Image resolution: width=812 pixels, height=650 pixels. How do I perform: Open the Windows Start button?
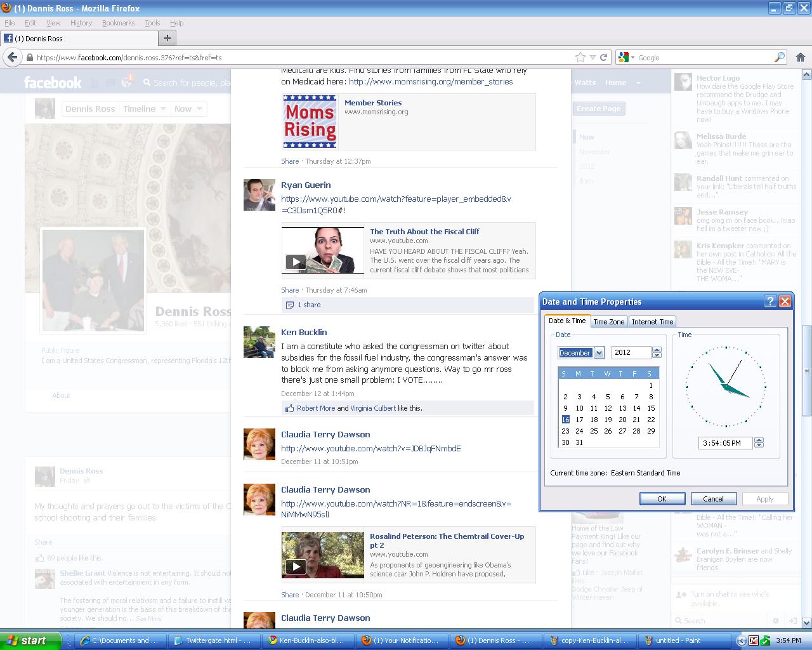(x=30, y=640)
